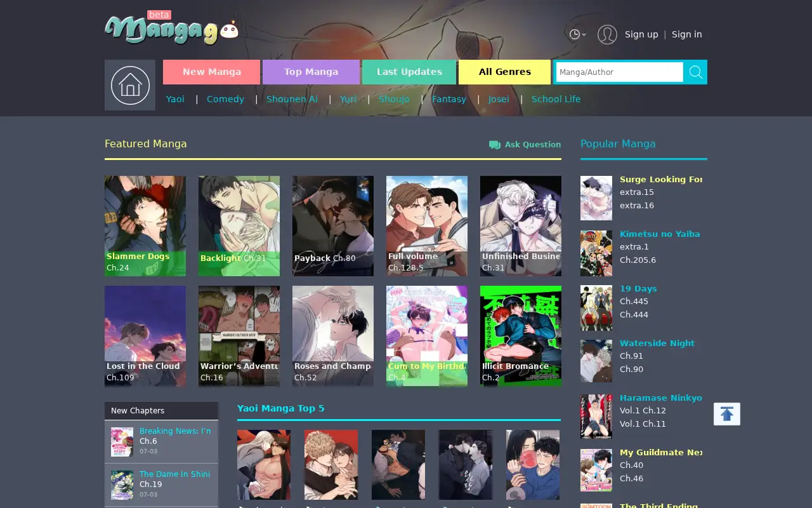Open the All Genres tab

[504, 72]
